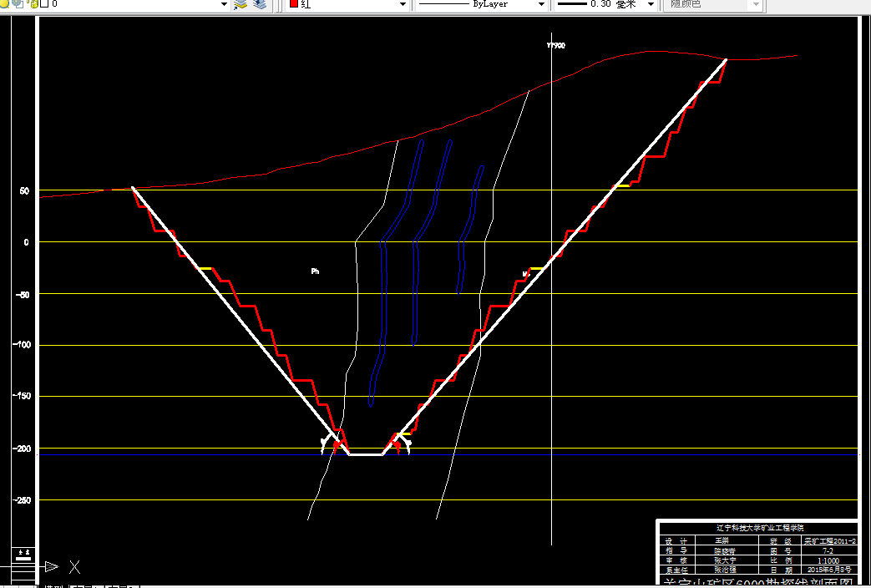871x588 pixels.
Task: Click the 图号 label cell
Action: click(781, 550)
